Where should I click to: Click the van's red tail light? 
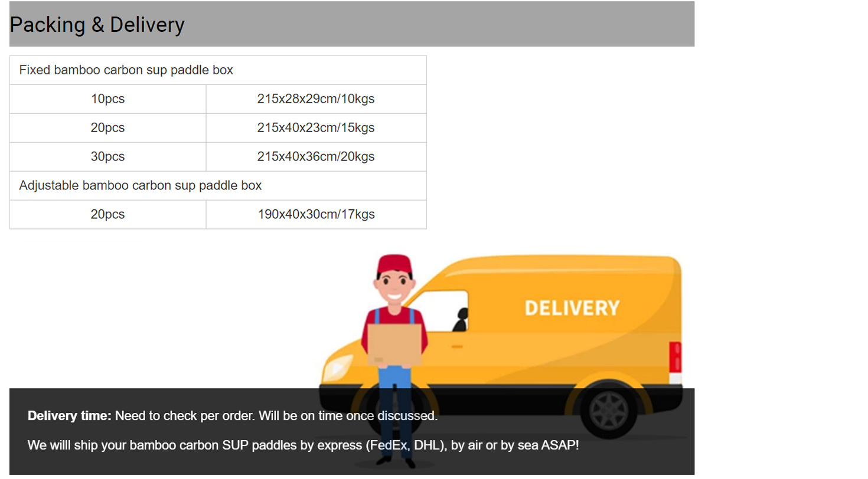(x=676, y=357)
